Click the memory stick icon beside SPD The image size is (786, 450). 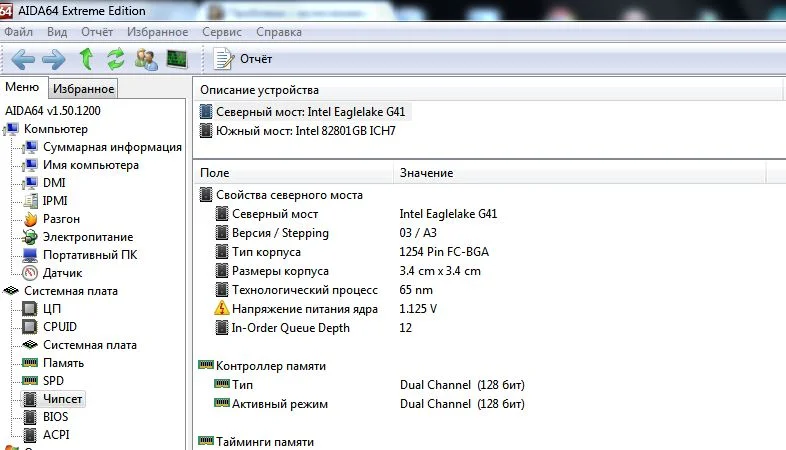[x=30, y=381]
